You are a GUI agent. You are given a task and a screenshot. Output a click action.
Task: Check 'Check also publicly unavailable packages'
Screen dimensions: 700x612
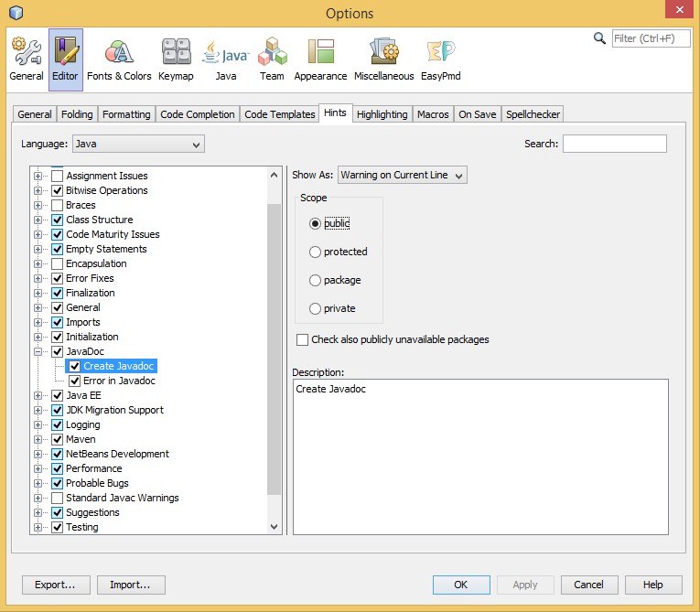(x=302, y=339)
